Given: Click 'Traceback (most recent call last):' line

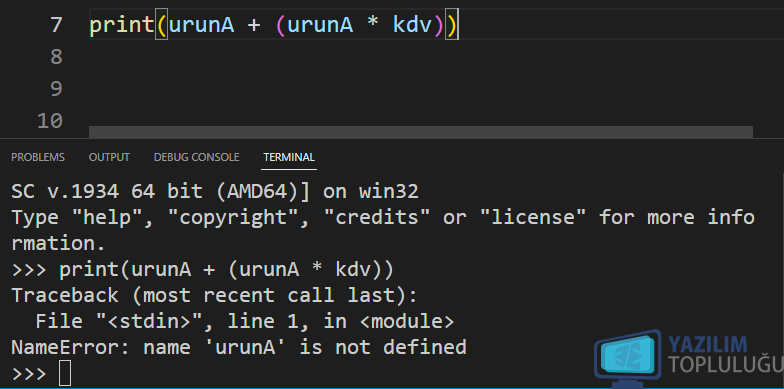Looking at the screenshot, I should 214,295.
